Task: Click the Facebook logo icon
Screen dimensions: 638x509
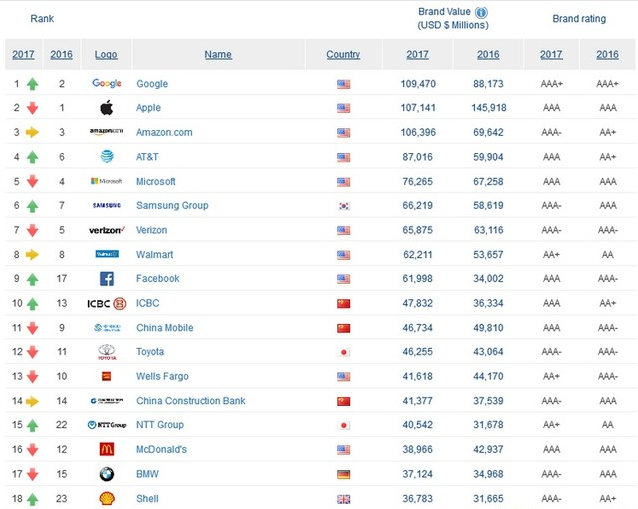Action: click(106, 279)
